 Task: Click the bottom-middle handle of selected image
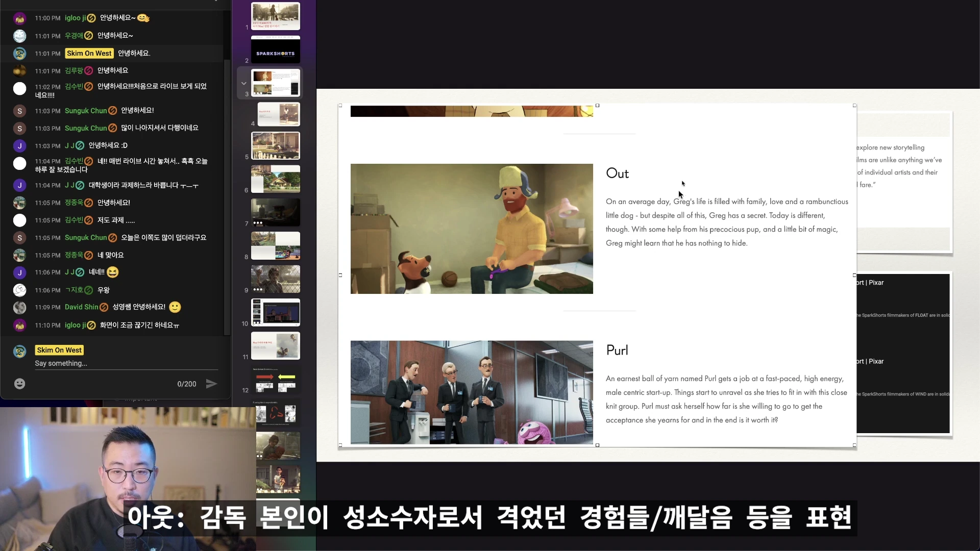pos(597,445)
